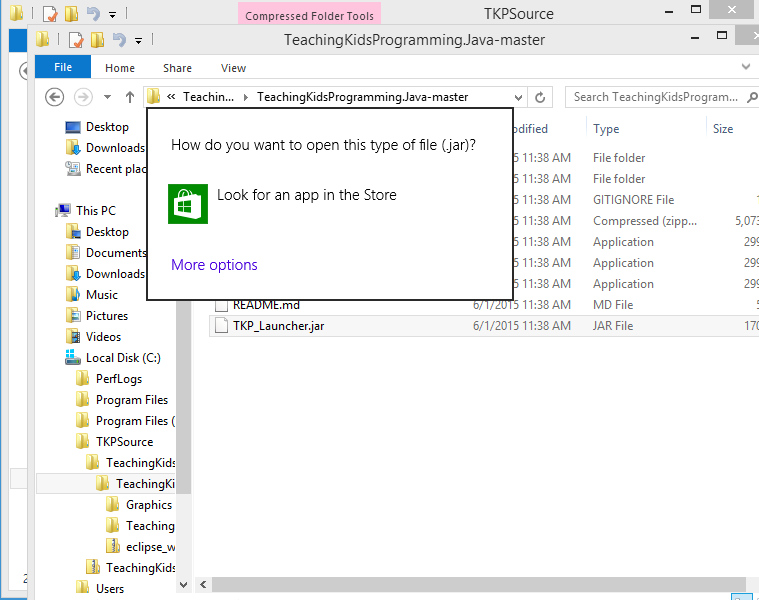Click the Refresh button beside the address bar
The image size is (759, 600).
(541, 97)
